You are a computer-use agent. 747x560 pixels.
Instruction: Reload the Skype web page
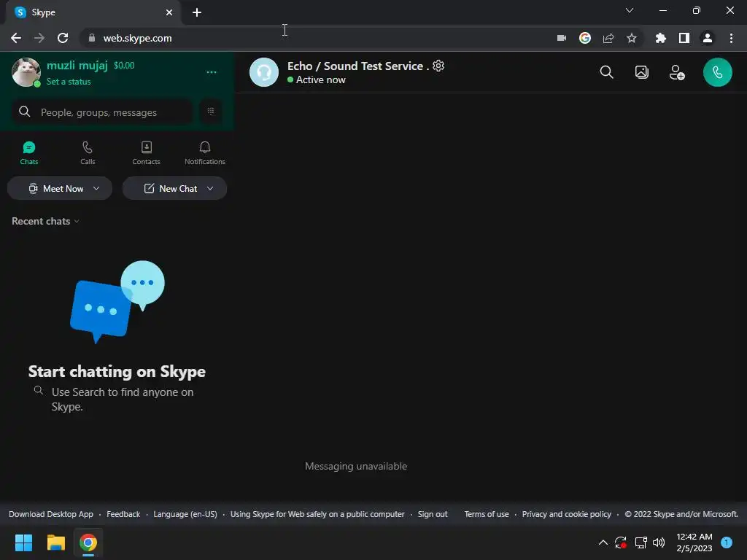coord(63,38)
